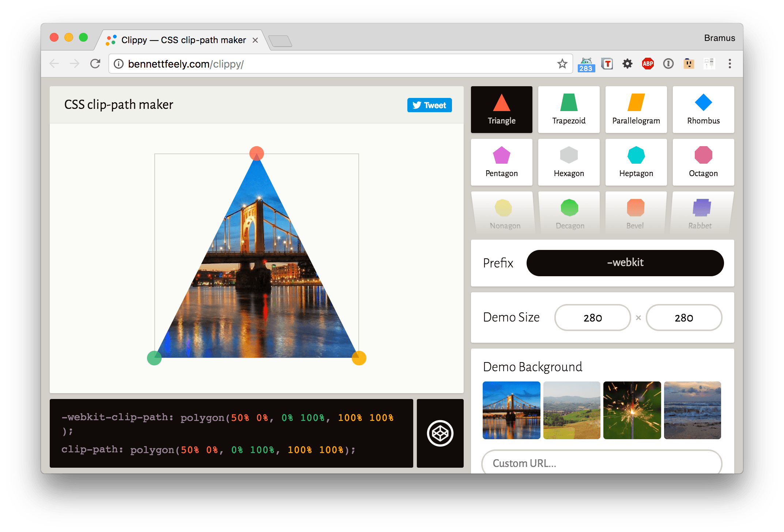Click the AdBlock Plus extension icon
784x532 pixels.
pos(648,64)
